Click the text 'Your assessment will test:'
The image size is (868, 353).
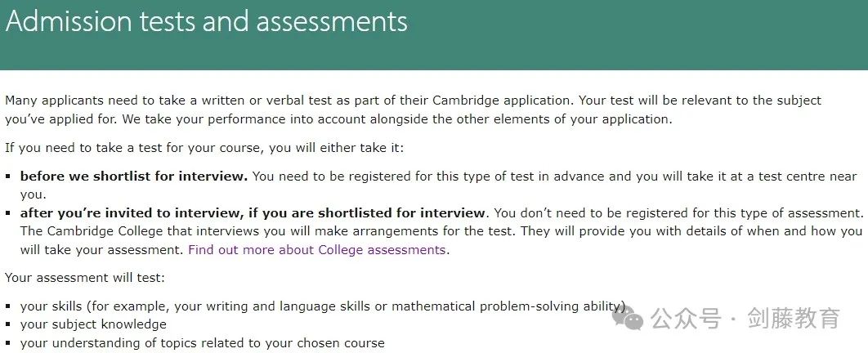point(85,277)
